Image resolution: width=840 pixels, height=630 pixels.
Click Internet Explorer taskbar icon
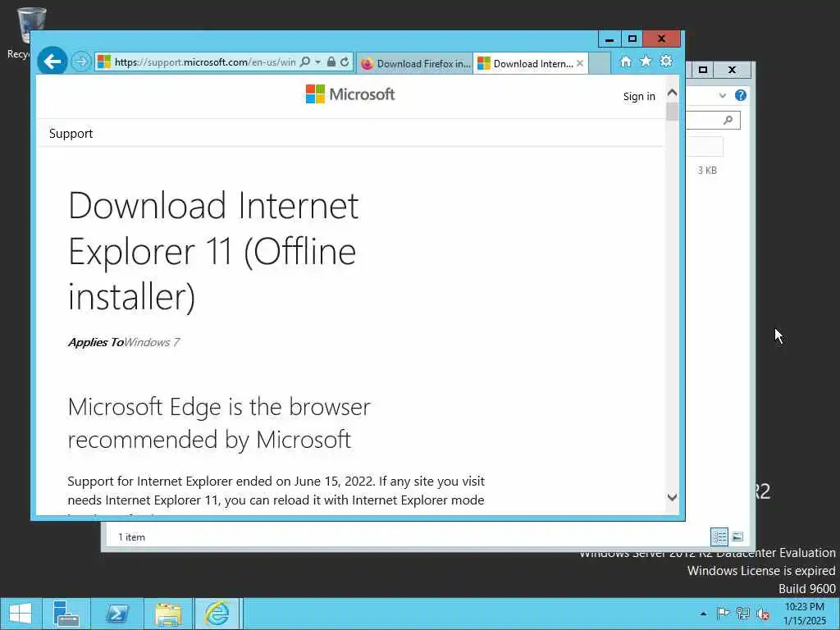pos(217,614)
